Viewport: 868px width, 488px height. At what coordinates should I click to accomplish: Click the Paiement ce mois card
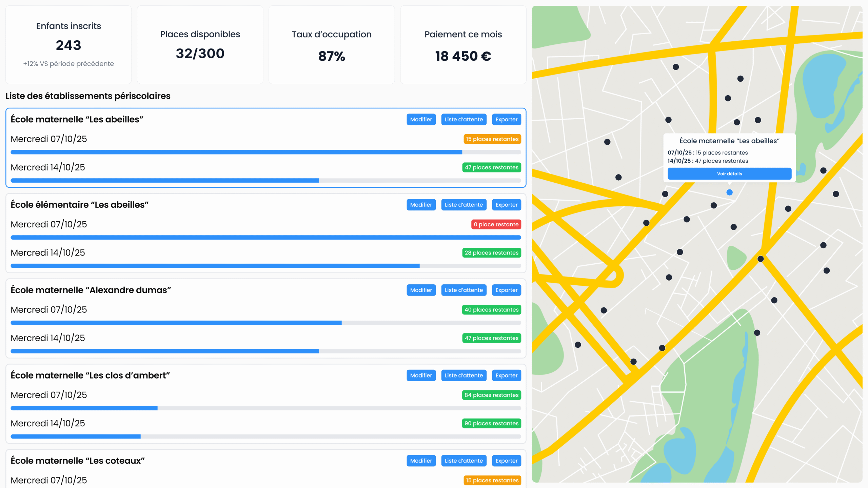click(x=463, y=45)
